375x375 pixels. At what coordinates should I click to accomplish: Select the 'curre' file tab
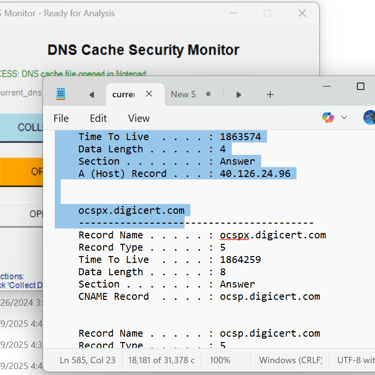123,95
